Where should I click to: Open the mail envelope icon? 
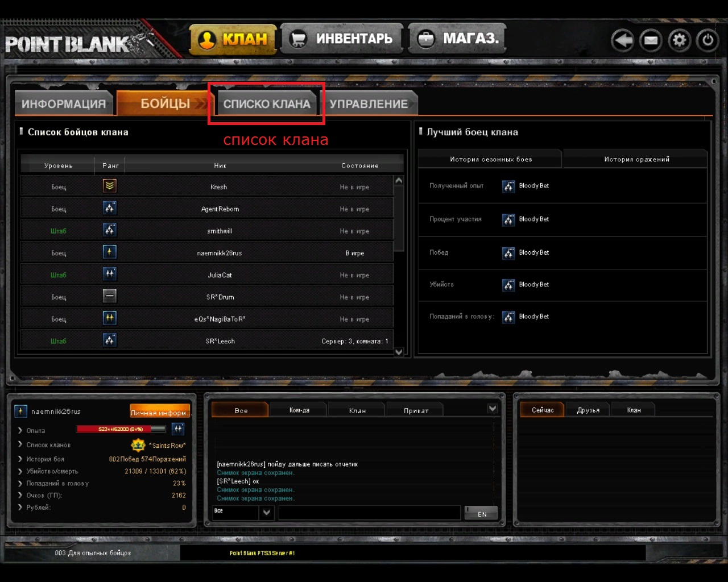click(651, 40)
